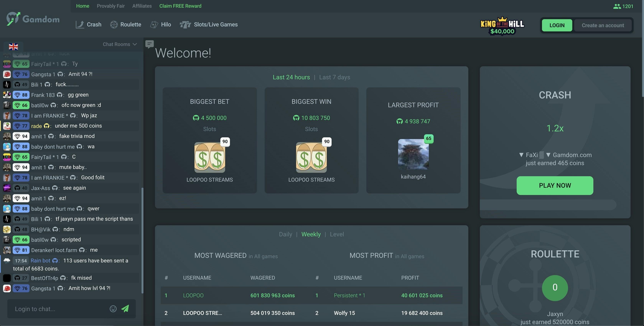Select the UK flag chat language
This screenshot has height=326, width=644.
pyautogui.click(x=13, y=47)
